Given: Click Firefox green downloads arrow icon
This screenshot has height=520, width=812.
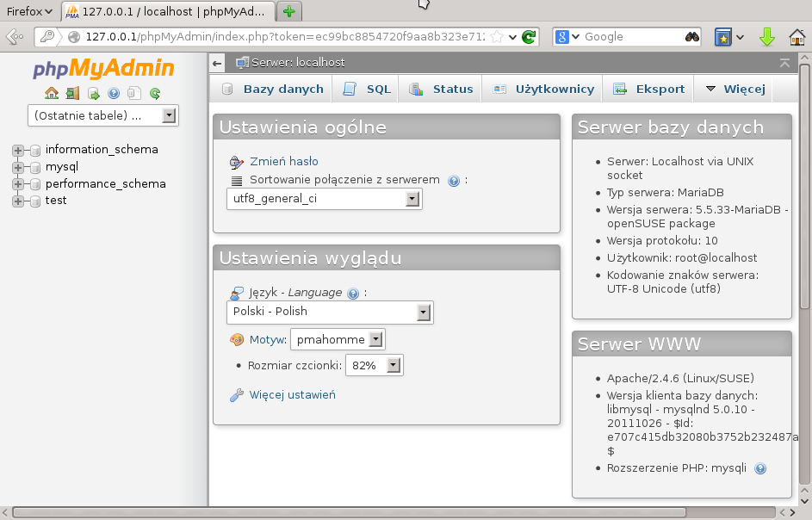Looking at the screenshot, I should click(767, 37).
